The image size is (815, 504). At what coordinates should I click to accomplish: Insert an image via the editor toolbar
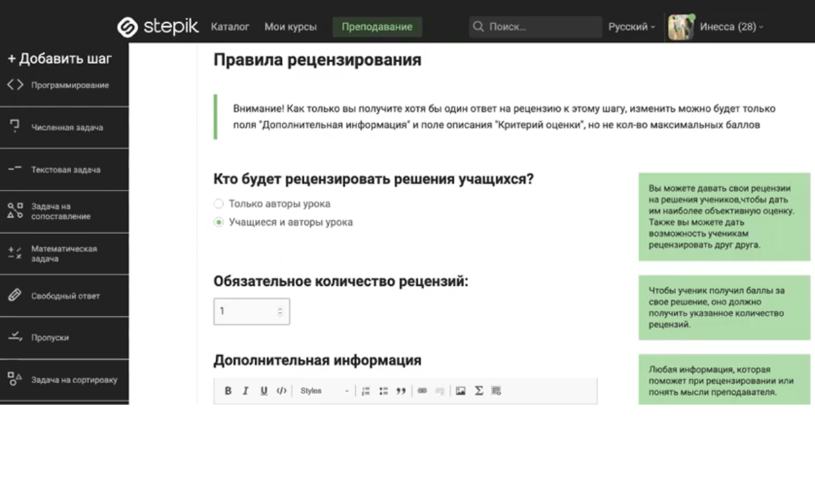coord(461,391)
